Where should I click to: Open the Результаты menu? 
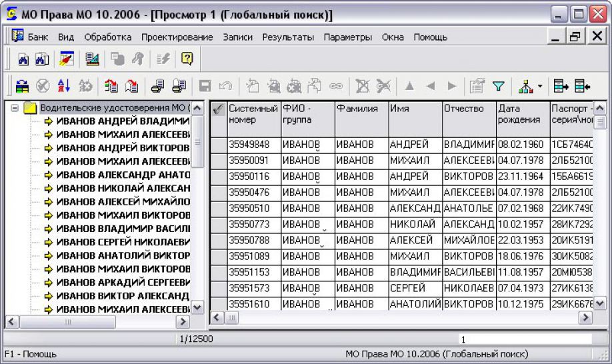coord(288,37)
